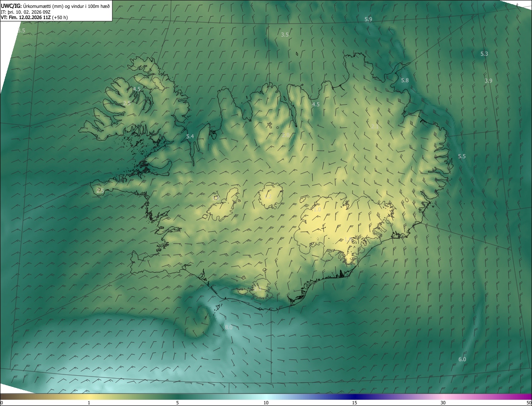Viewport: 532px width, 406px height.
Task: Select the 5.5 label off the east coast
Action: [x=462, y=157]
